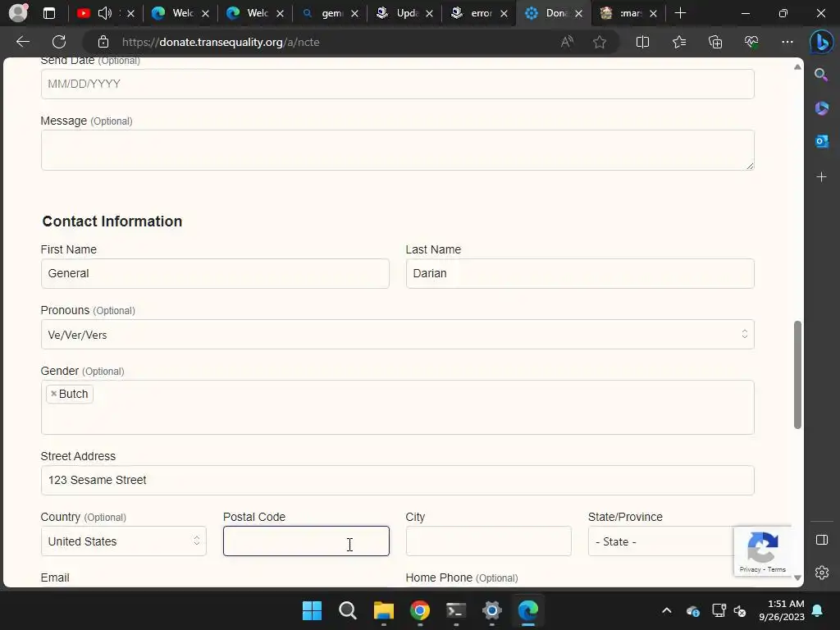The width and height of the screenshot is (840, 630).
Task: Add a sidebar app with plus
Action: tap(821, 177)
